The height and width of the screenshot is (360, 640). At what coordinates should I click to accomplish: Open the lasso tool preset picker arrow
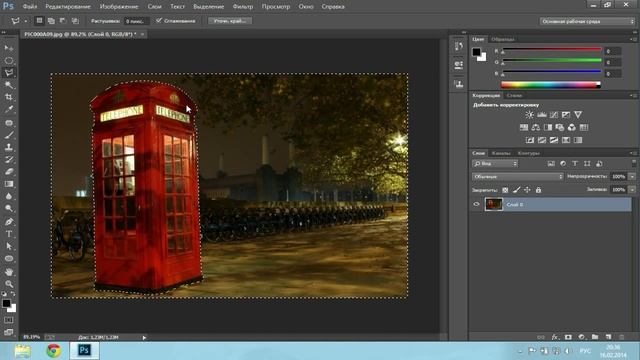click(x=26, y=21)
